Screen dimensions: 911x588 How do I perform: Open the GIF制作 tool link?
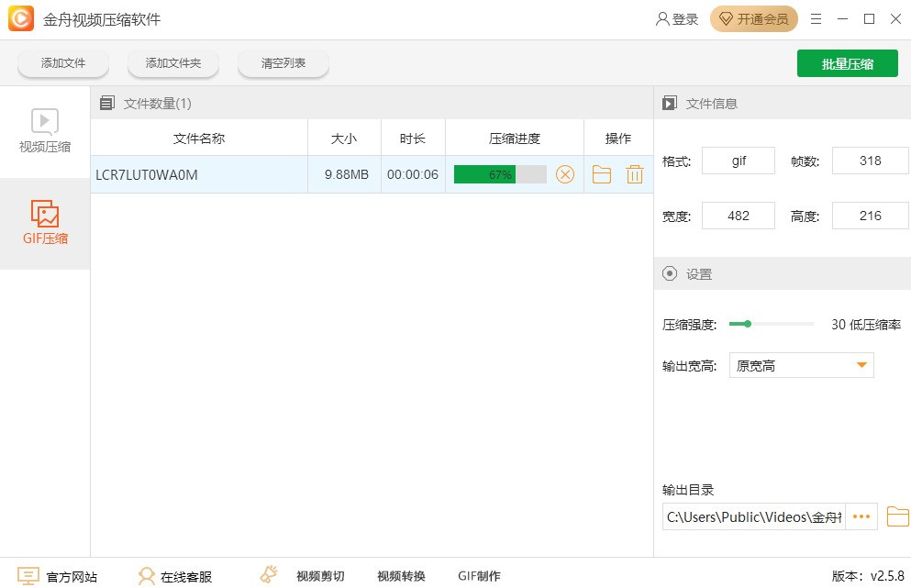tap(479, 576)
